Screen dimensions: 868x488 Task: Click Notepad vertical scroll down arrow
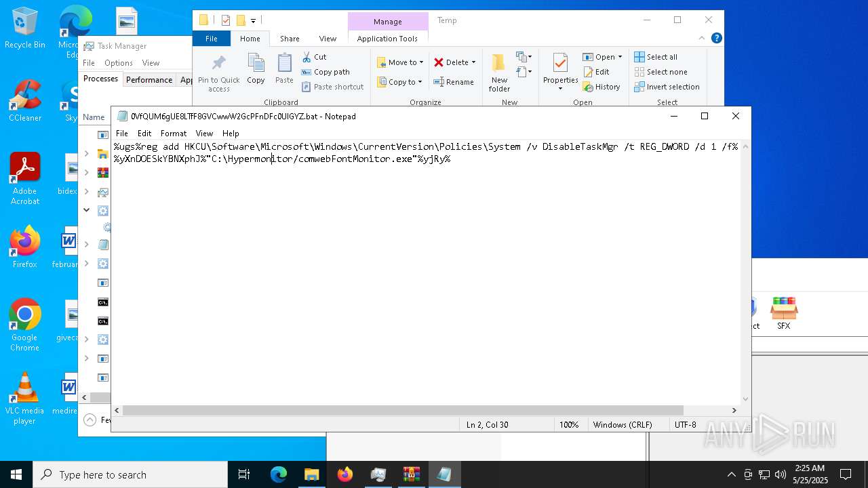(746, 399)
